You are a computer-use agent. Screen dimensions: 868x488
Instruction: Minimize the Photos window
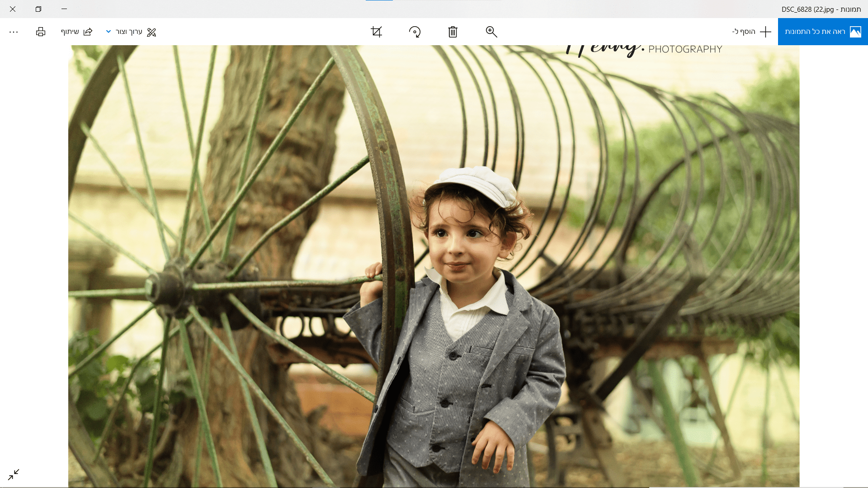[64, 9]
